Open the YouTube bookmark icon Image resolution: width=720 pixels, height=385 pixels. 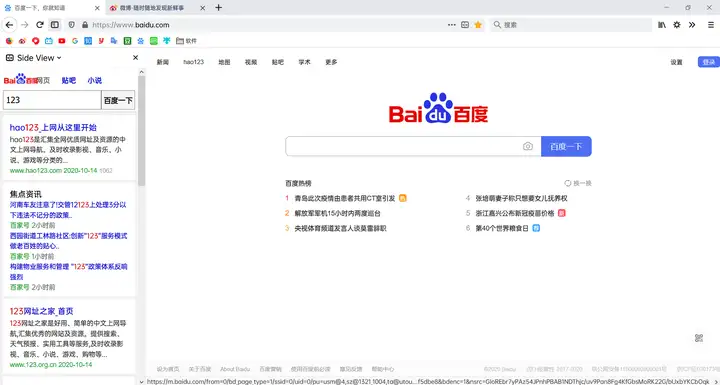(62, 40)
